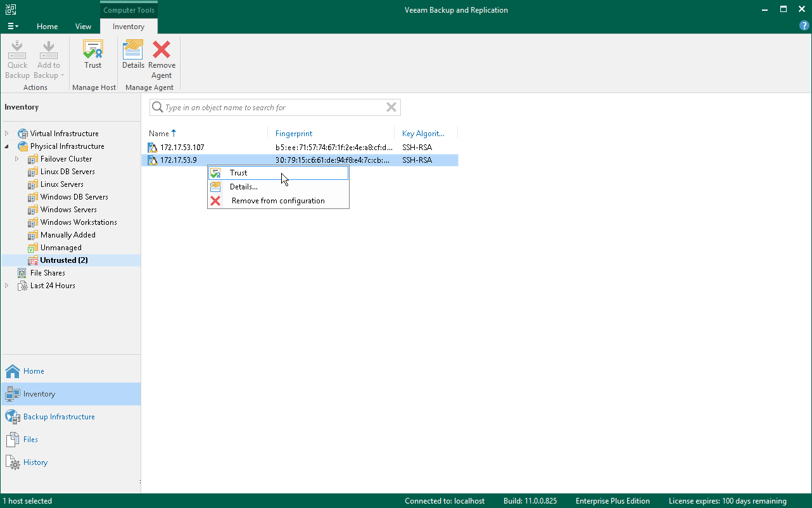Viewport: 812px width, 508px height.
Task: Click the Linux DB Servers group icon
Action: (33, 172)
